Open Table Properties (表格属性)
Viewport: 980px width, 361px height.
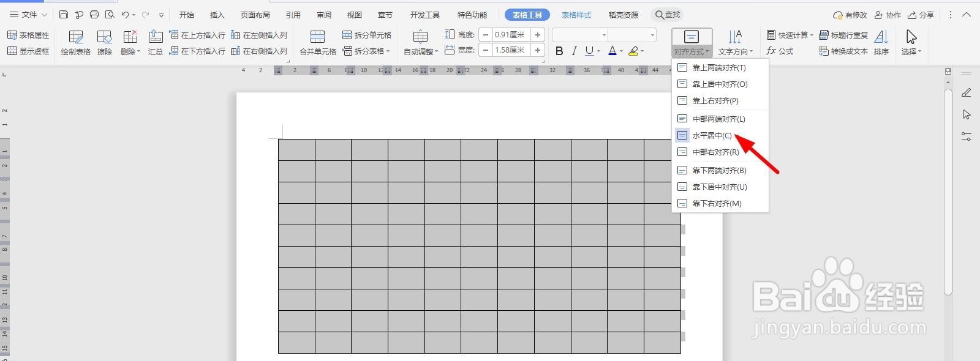[x=28, y=35]
